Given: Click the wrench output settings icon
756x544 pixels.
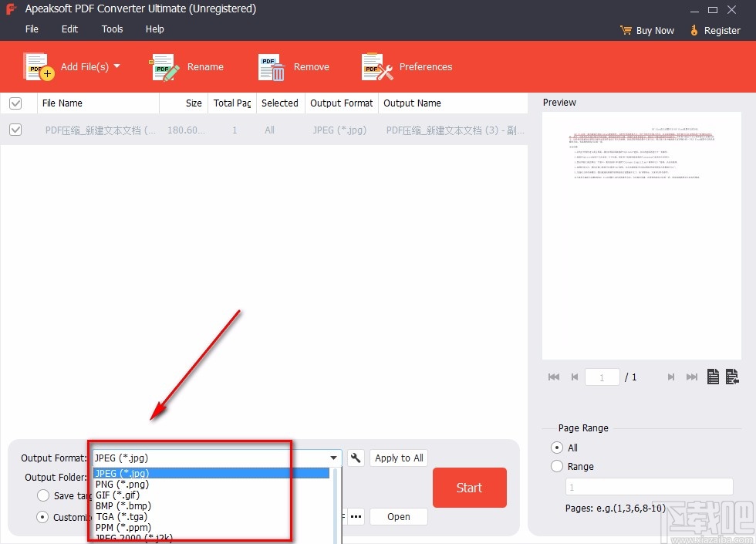Looking at the screenshot, I should (356, 458).
